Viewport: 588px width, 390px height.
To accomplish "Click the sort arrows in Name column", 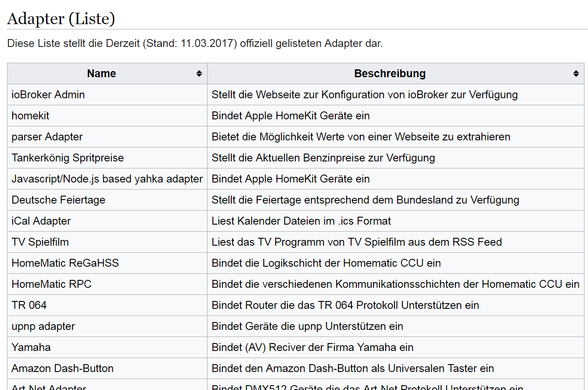I will click(x=199, y=74).
